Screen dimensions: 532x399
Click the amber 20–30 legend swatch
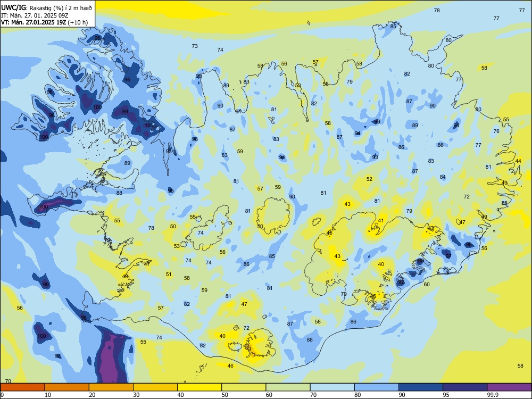point(111,387)
